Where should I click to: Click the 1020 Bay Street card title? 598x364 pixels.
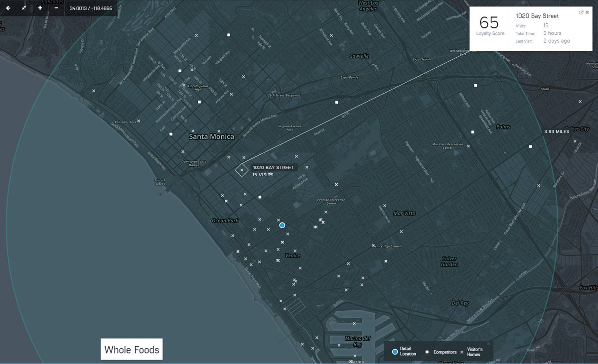(537, 16)
